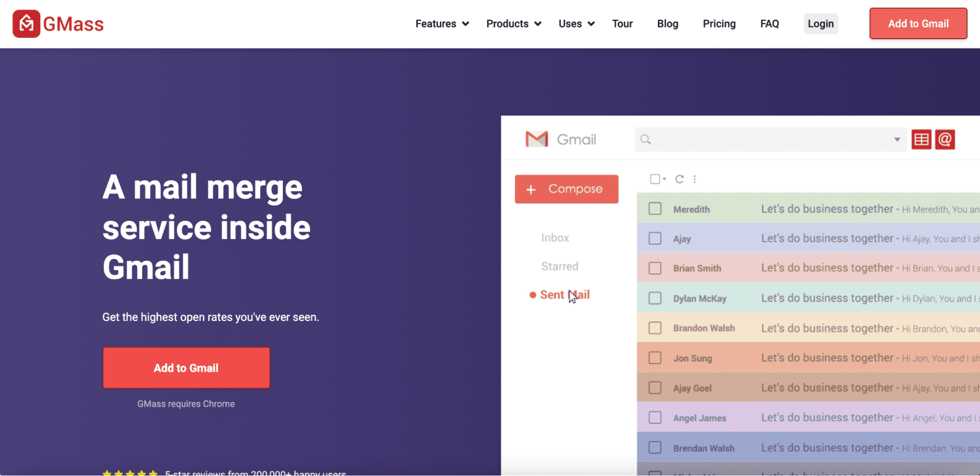Click the red Add to Gmail hero button
Screen dimensions: 980x476
(186, 368)
